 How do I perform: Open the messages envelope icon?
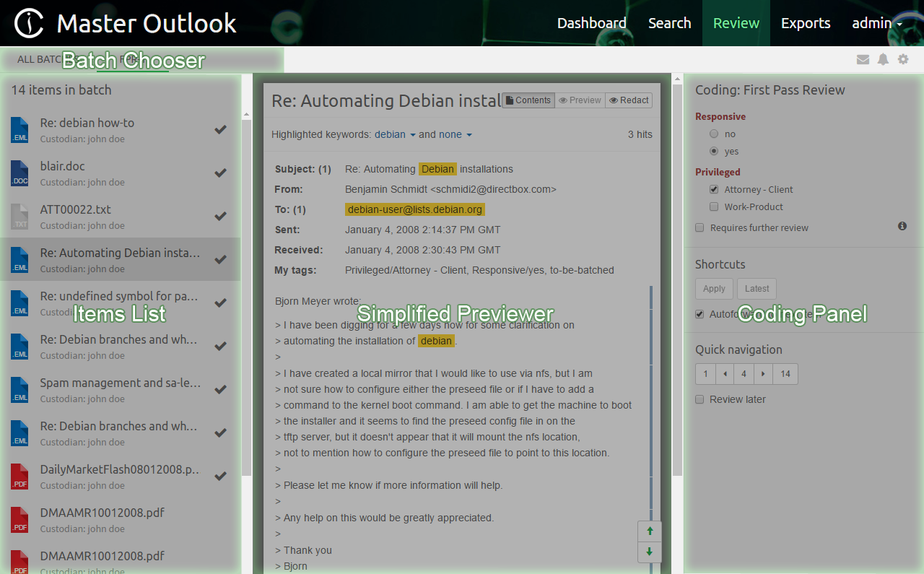click(863, 59)
